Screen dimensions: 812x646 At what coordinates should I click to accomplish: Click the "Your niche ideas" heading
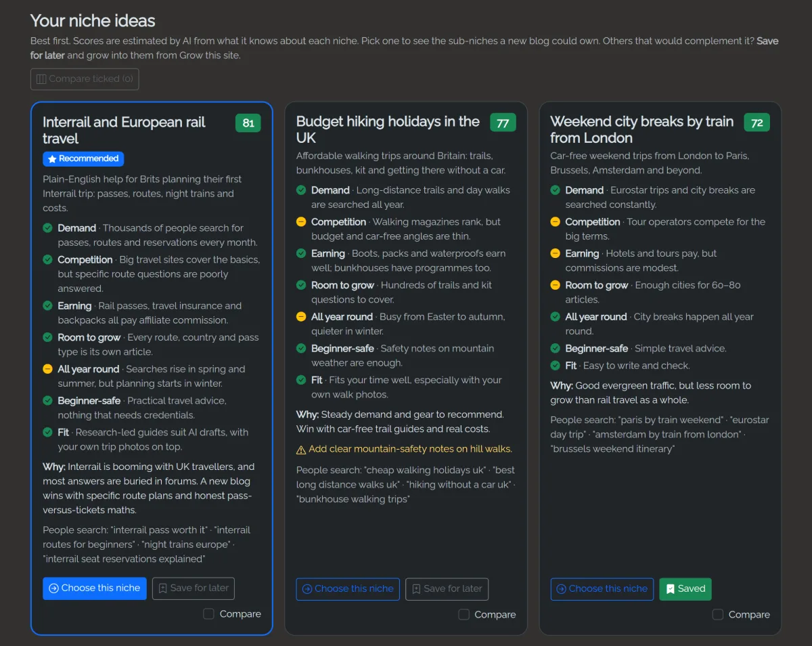tap(93, 20)
